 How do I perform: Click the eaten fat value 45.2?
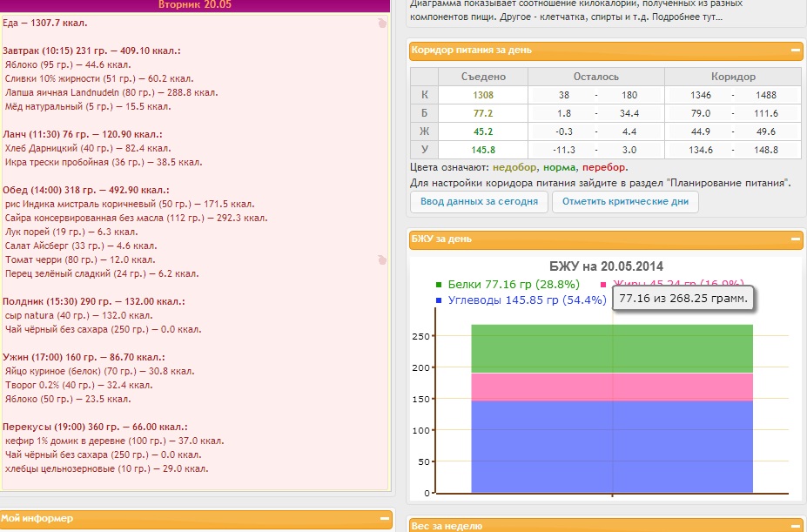483,131
